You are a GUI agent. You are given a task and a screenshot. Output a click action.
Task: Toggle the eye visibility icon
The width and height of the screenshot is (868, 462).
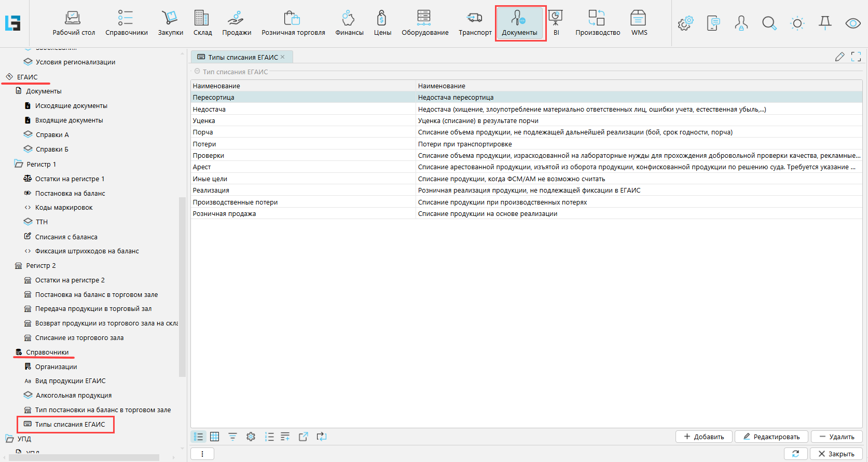pos(853,23)
